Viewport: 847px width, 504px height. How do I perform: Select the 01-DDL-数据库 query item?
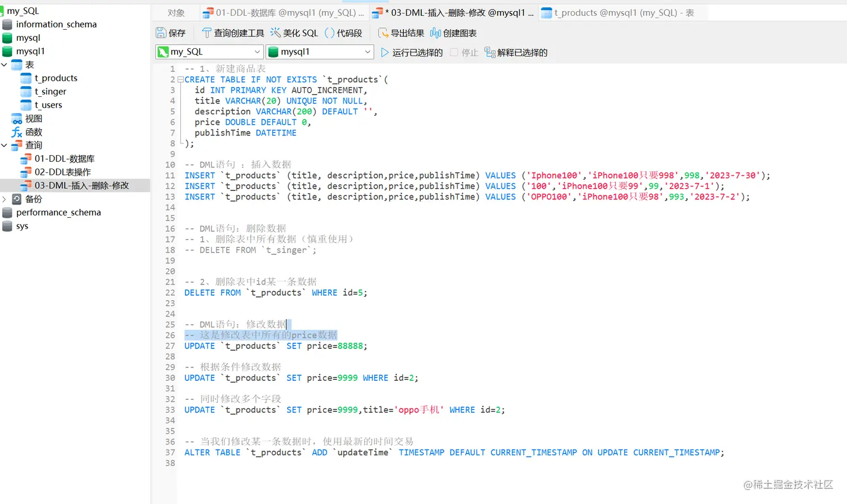pyautogui.click(x=64, y=158)
